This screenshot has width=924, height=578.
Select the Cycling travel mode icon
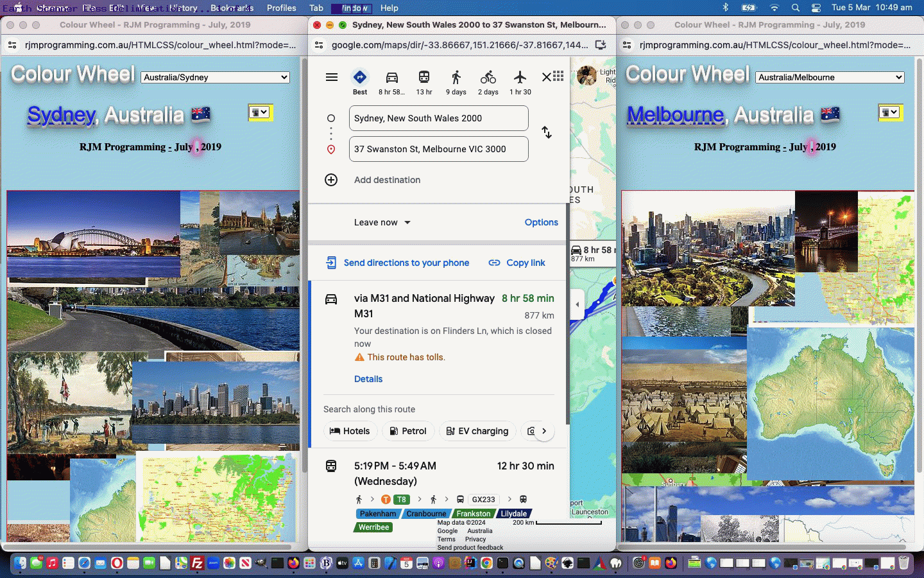pos(488,77)
